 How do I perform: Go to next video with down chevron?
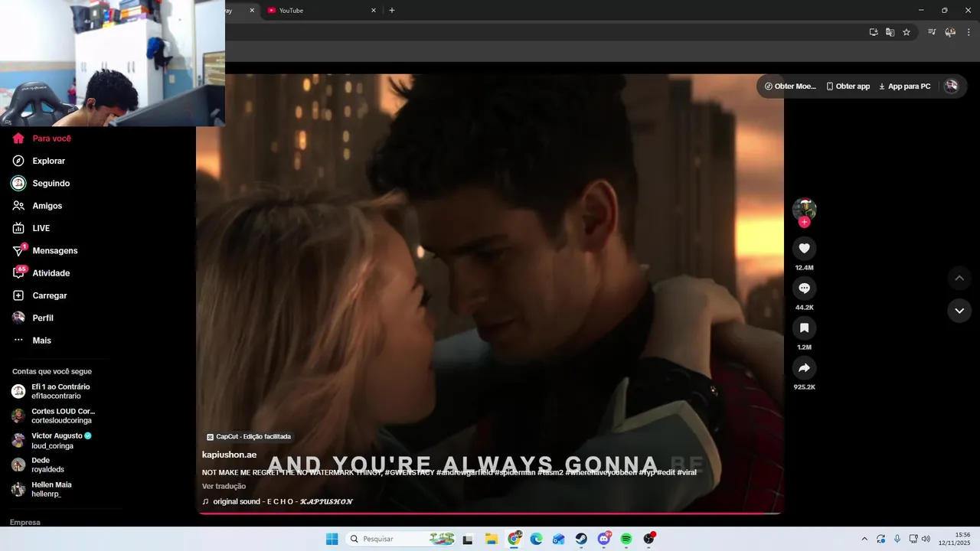coord(959,311)
